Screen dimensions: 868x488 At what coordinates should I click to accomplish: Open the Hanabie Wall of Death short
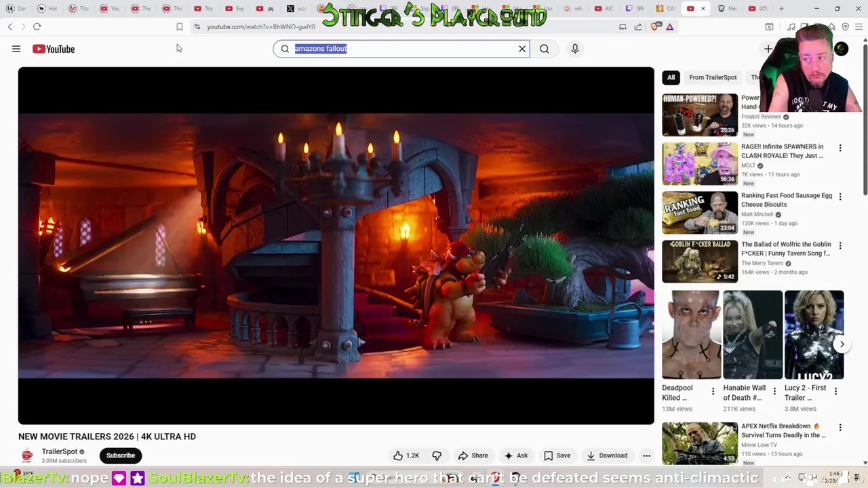coord(752,335)
